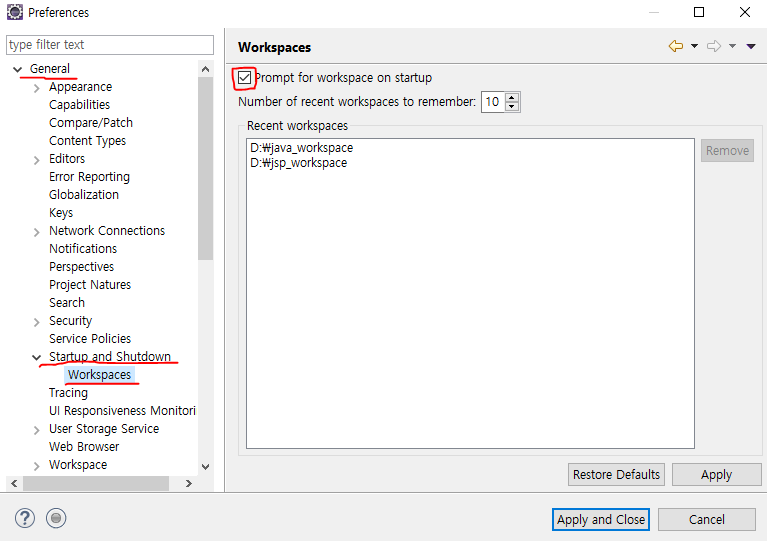Open forward history dropdown arrow
This screenshot has height=541, width=767.
[732, 46]
